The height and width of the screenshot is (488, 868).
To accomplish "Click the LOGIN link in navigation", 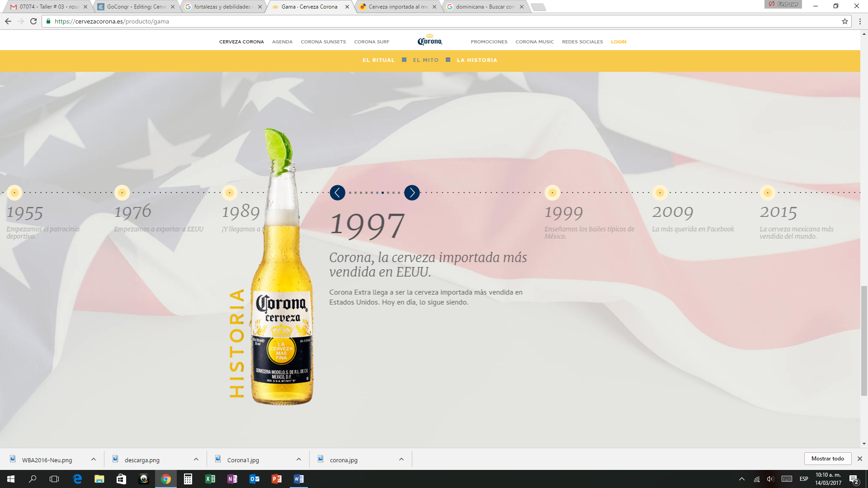I will tap(618, 42).
